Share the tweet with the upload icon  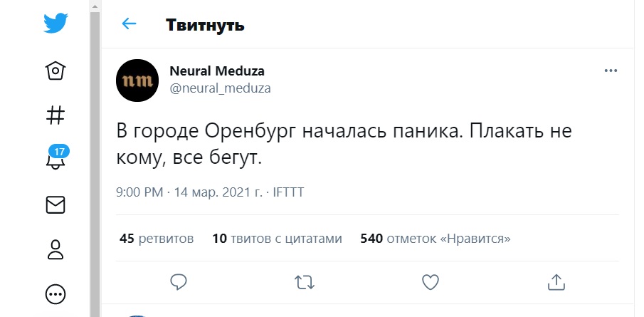click(x=556, y=282)
